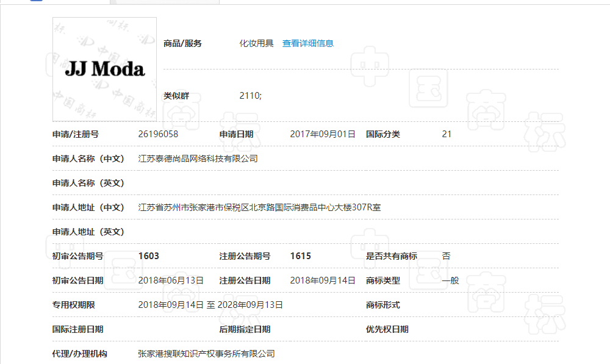
Task: Click the trademark type value 一般
Action: (x=451, y=280)
